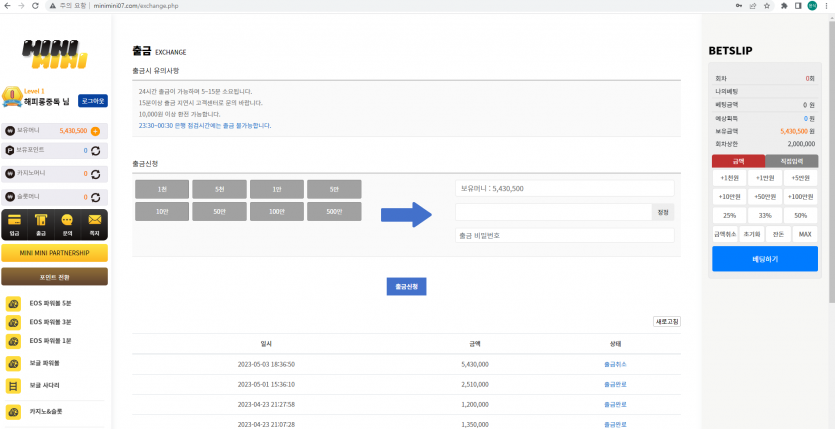The width and height of the screenshot is (835, 429).
Task: Select 보글 사다리 in the game list
Action: point(45,386)
